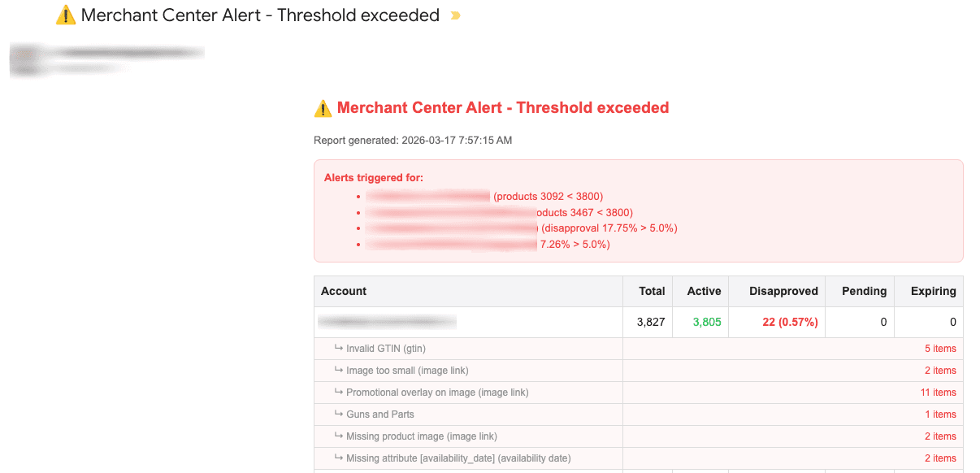
Task: Click the 1 items link for Guns and Parts
Action: click(941, 414)
